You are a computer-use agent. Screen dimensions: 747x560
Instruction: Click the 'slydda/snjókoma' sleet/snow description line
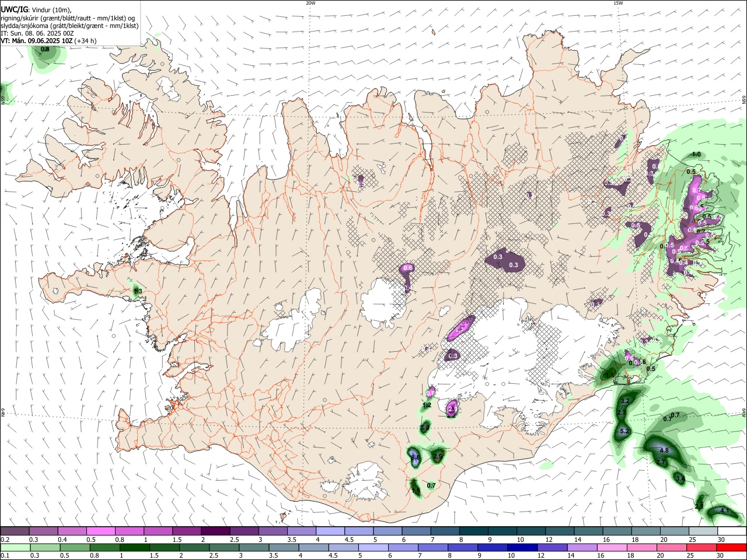coord(69,26)
